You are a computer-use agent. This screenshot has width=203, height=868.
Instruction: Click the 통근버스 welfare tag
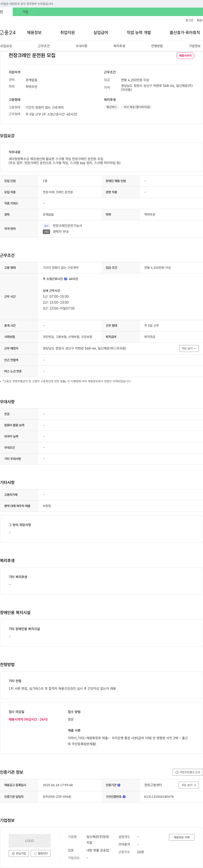pos(112,107)
